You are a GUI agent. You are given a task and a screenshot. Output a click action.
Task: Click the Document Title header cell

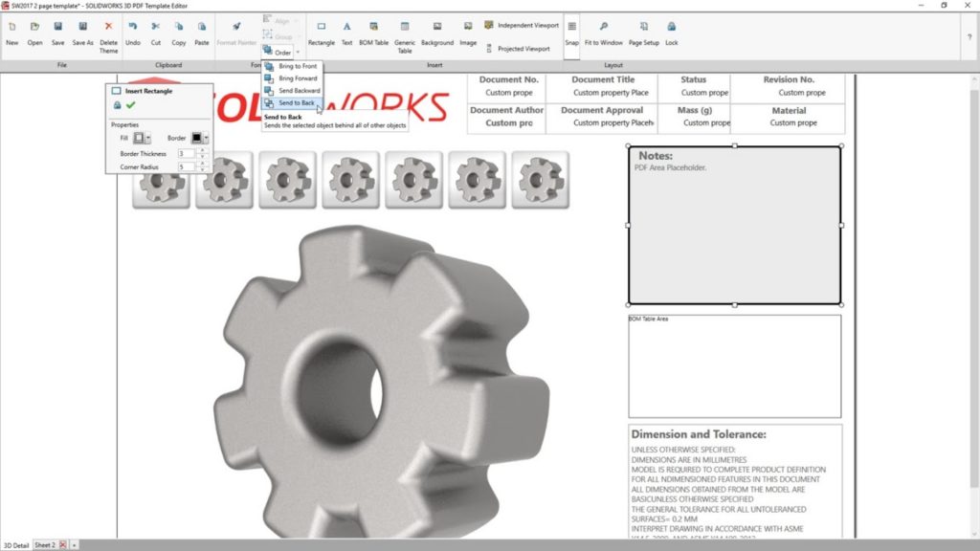603,80
